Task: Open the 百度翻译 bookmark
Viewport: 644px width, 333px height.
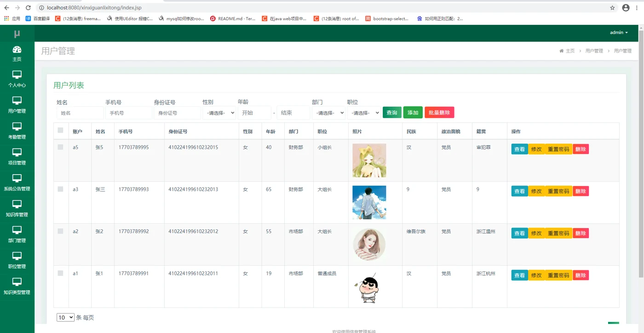Action: point(38,18)
